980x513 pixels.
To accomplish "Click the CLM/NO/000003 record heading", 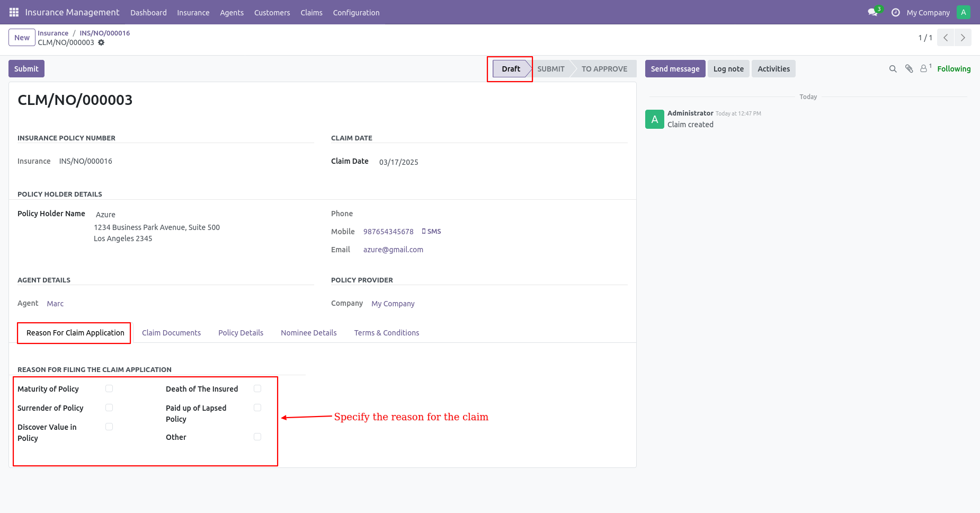I will tap(75, 100).
